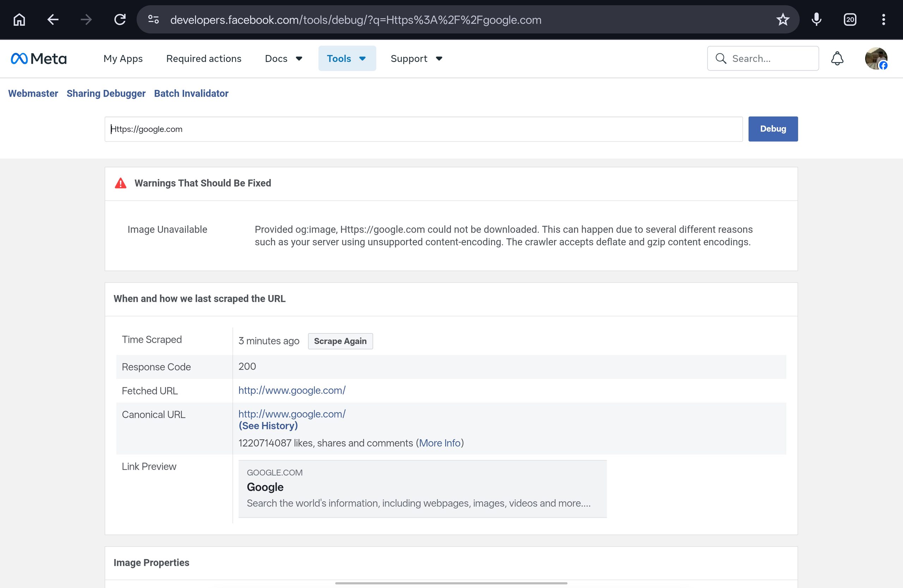Open notifications bell icon
This screenshot has width=903, height=588.
(837, 59)
